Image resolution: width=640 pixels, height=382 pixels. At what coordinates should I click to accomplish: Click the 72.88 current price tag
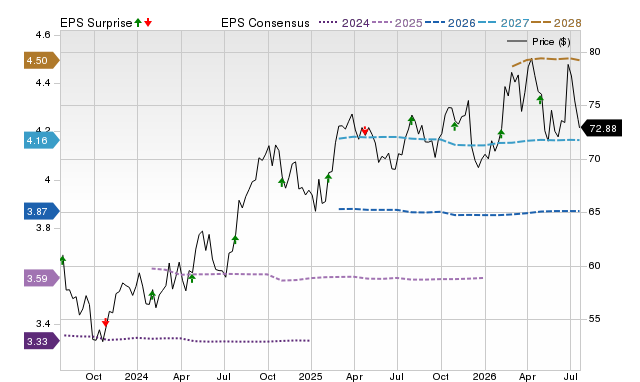pos(601,129)
